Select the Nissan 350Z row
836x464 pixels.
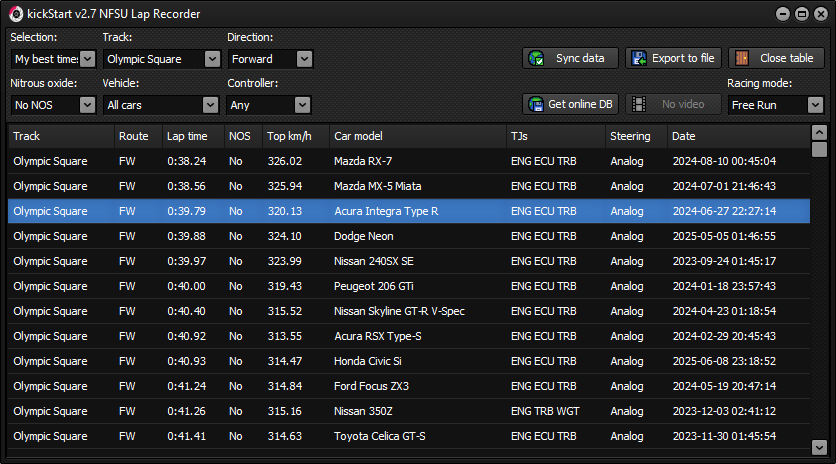tap(409, 411)
